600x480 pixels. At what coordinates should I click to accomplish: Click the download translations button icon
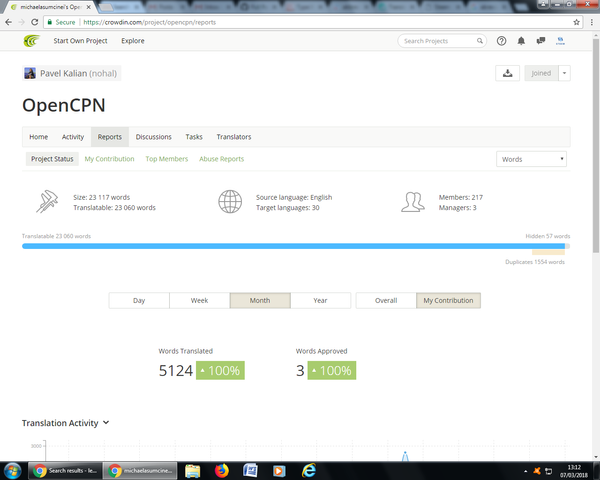click(507, 73)
